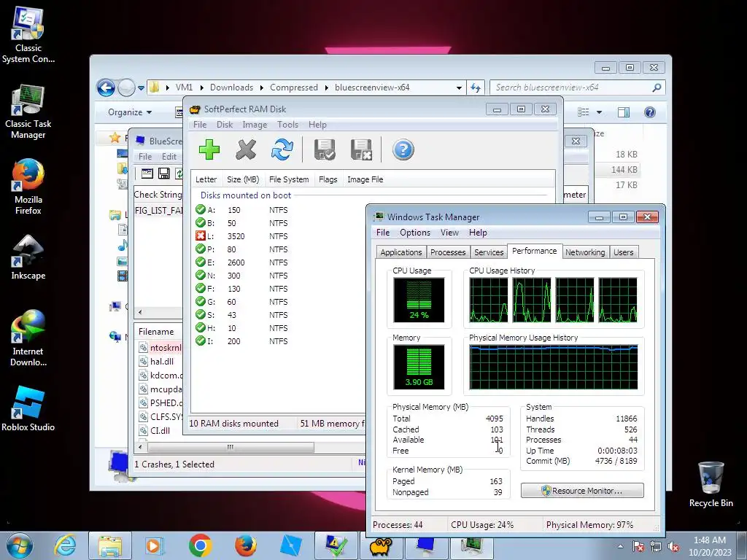This screenshot has height=560, width=747.
Task: Click the Size (MB) column header
Action: pos(243,179)
